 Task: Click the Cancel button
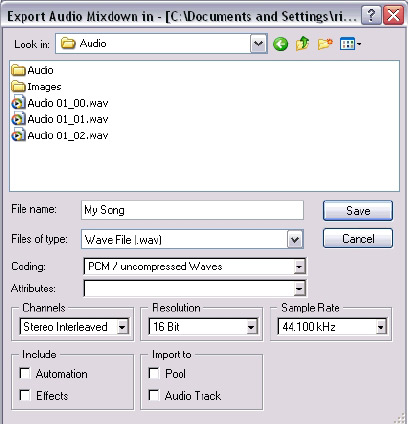click(358, 238)
